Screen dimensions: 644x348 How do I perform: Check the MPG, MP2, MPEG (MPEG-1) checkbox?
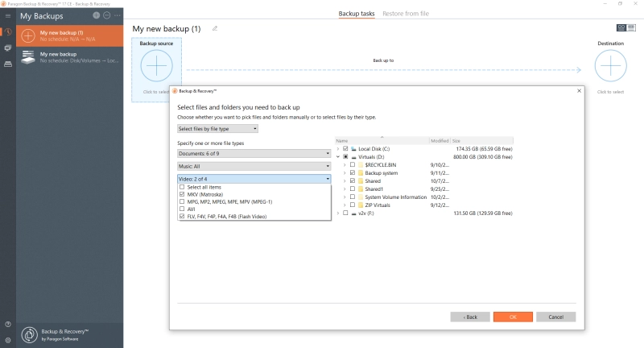[x=182, y=201]
